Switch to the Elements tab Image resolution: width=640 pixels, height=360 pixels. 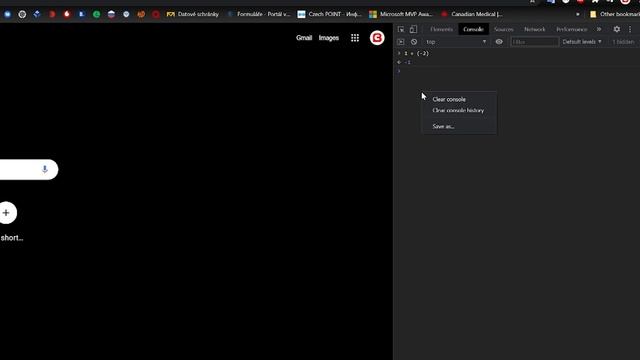point(441,29)
